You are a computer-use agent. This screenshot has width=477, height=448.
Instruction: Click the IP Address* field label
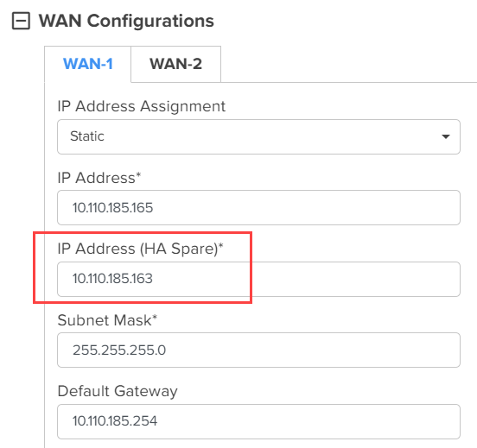click(x=99, y=178)
